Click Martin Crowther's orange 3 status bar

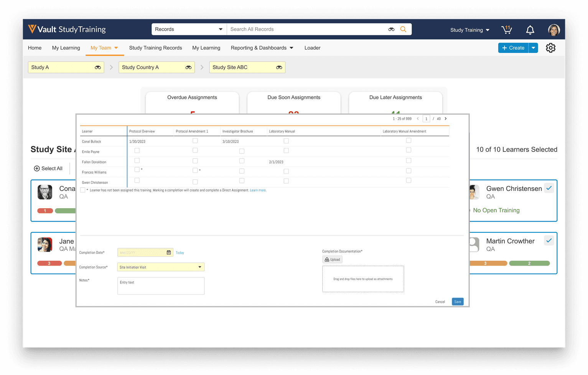(488, 263)
